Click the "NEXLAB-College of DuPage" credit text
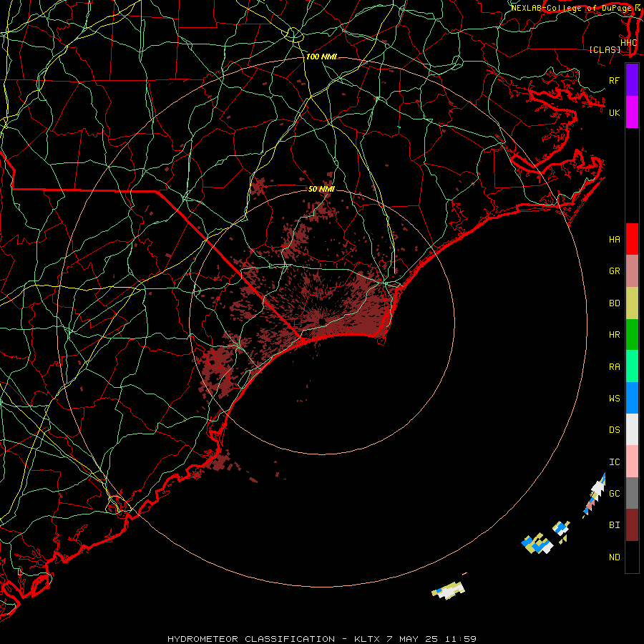644x644 pixels. 570,8
